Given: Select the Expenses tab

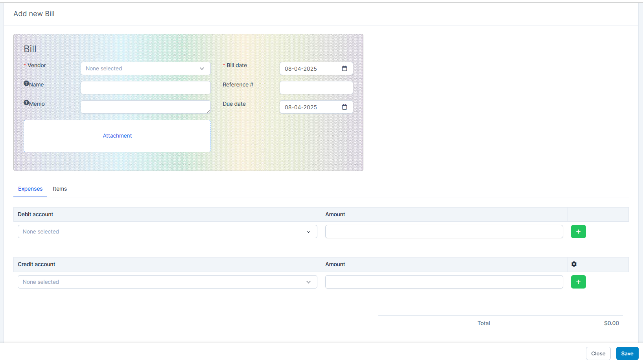Looking at the screenshot, I should pyautogui.click(x=30, y=189).
